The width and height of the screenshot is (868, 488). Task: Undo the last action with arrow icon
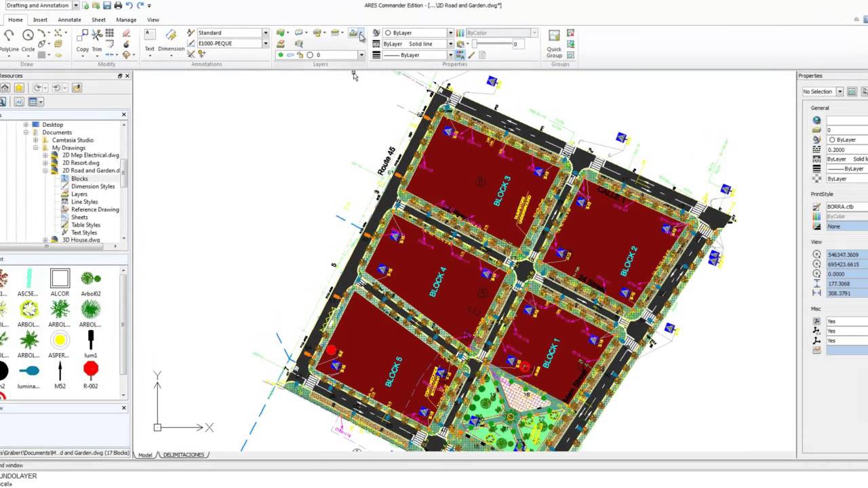click(x=129, y=5)
